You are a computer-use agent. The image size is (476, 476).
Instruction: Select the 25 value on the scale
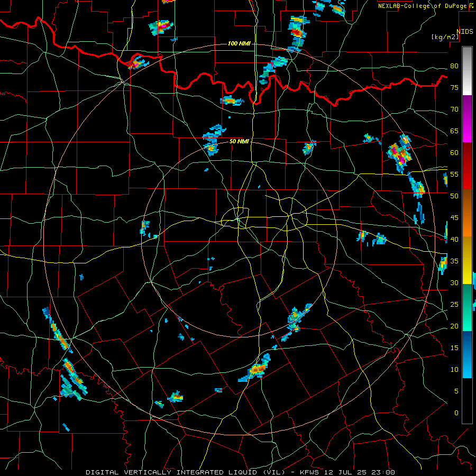click(454, 304)
